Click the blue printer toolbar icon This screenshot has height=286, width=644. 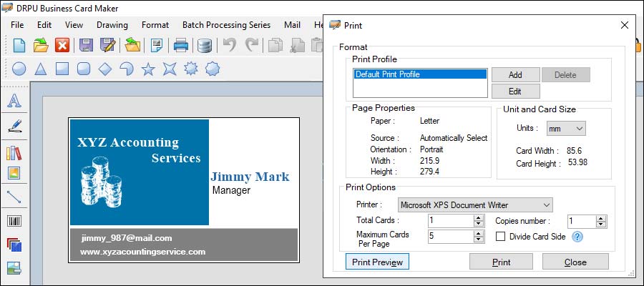(181, 45)
